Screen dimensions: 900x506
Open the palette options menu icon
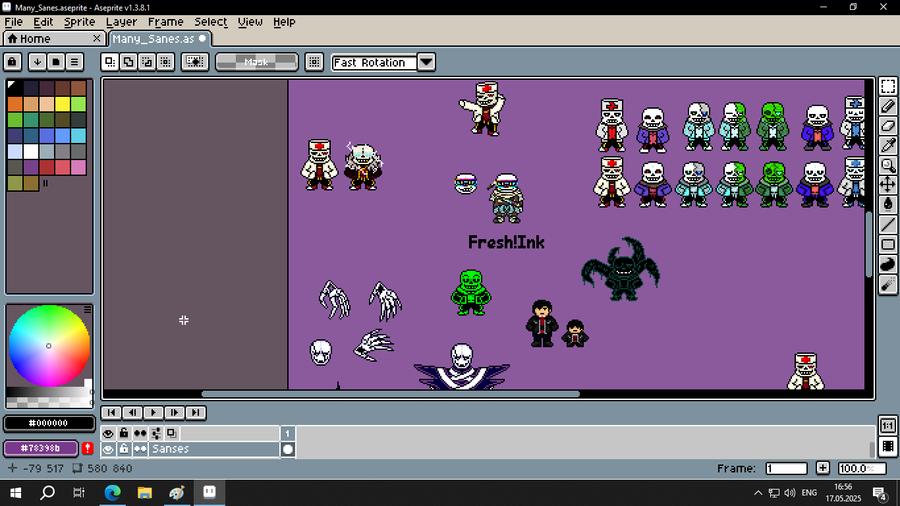point(74,62)
